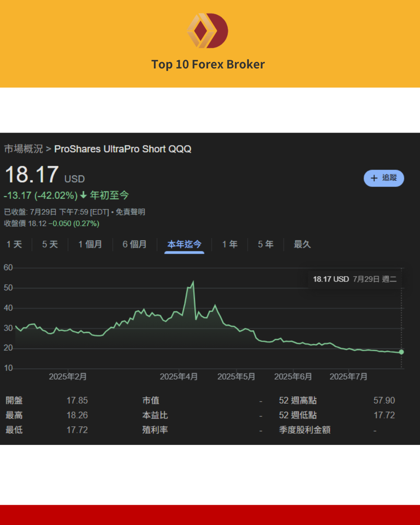
Task: Click the chart's end data point marker
Action: (x=401, y=352)
